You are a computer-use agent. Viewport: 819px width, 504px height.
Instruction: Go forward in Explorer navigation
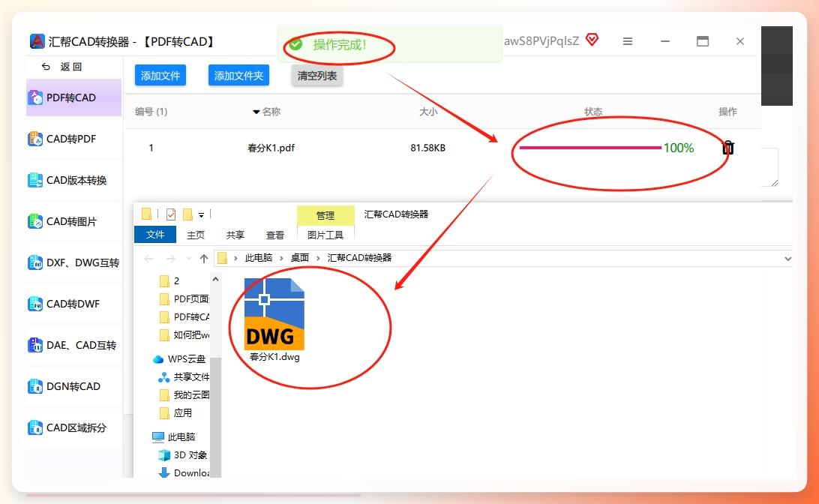[x=171, y=259]
